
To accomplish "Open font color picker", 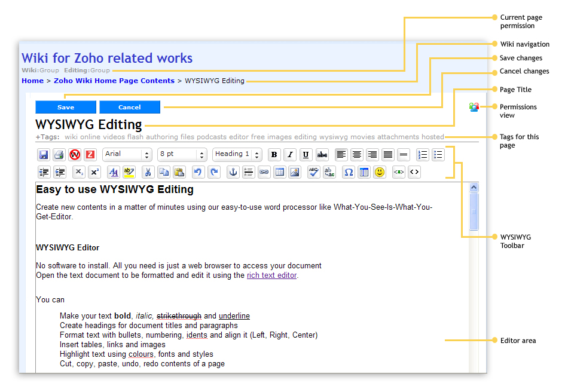I will click(x=114, y=172).
